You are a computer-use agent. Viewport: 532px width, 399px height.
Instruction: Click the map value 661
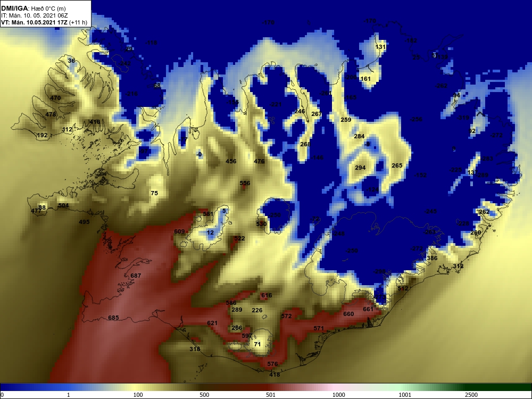[x=368, y=310]
